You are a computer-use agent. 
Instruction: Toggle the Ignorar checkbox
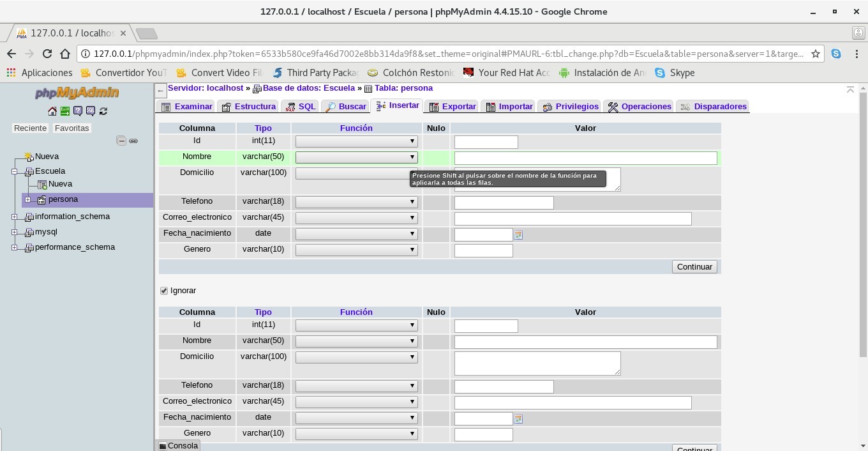tap(164, 291)
